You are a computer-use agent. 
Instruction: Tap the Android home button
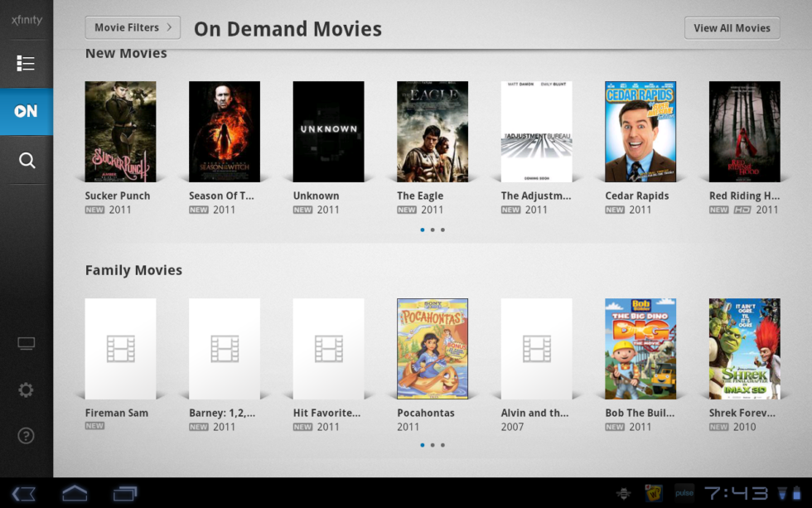74,491
